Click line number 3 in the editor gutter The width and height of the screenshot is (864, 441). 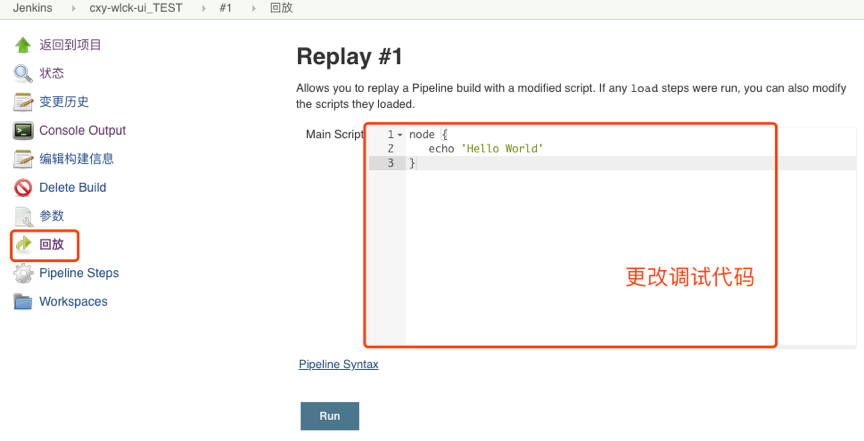[x=390, y=163]
